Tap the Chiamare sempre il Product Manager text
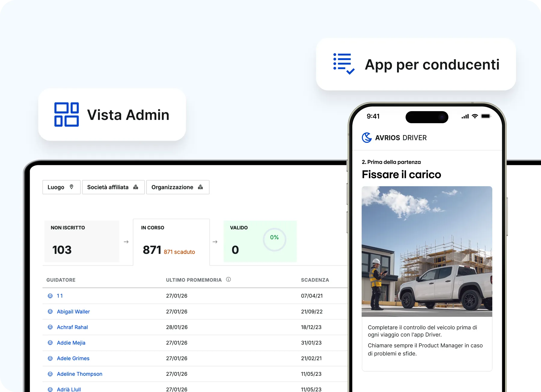Image resolution: width=541 pixels, height=392 pixels. coord(425,349)
